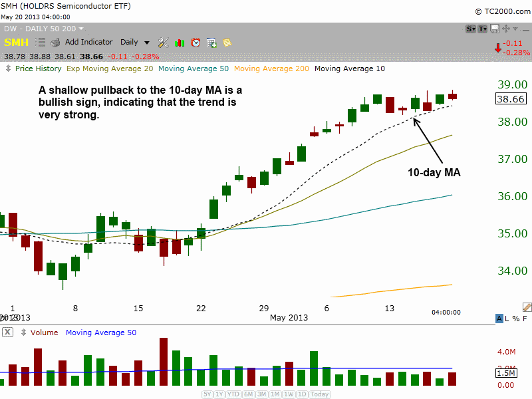
Task: Select the Price History legend label
Action: (39, 68)
